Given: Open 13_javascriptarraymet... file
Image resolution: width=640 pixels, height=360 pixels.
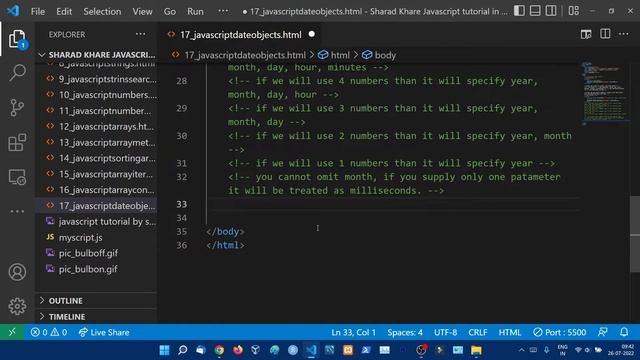Looking at the screenshot, I should click(97, 142).
